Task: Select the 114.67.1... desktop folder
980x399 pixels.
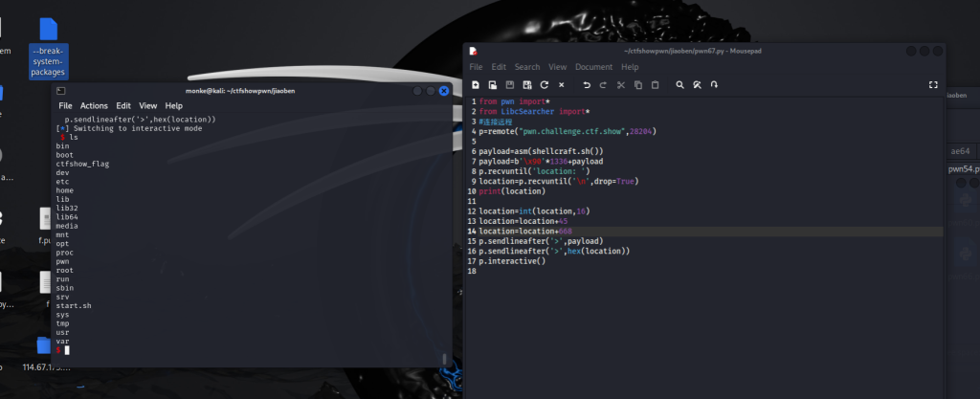Action: [x=44, y=353]
